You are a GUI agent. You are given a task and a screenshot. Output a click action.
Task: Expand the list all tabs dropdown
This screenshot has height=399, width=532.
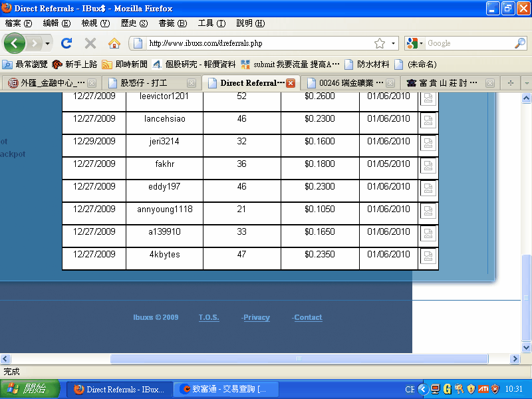click(526, 83)
